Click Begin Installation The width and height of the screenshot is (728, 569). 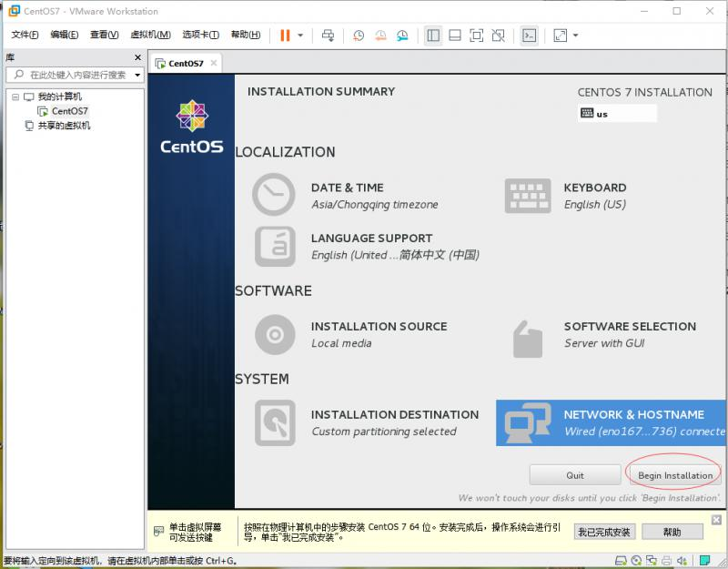click(674, 474)
